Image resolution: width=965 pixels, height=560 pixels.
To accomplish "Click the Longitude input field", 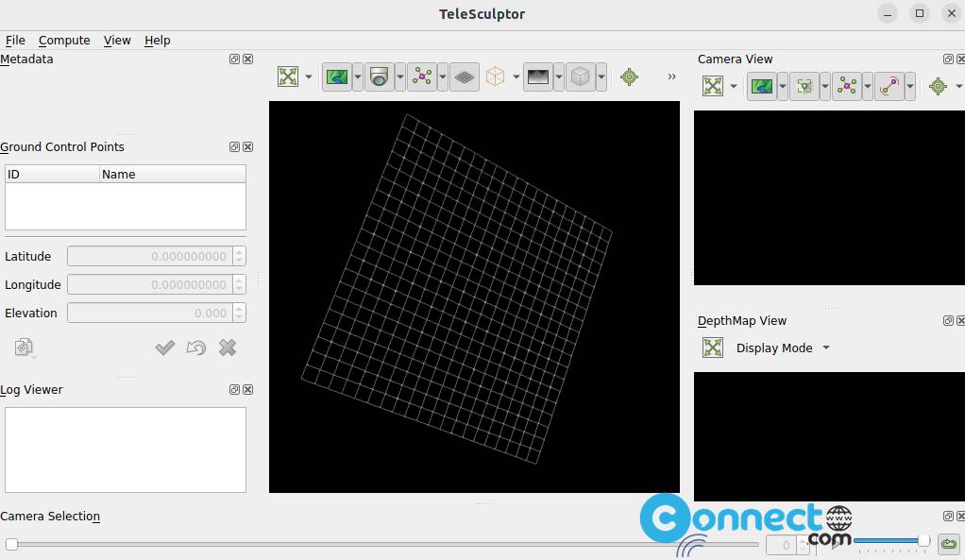I will [149, 284].
